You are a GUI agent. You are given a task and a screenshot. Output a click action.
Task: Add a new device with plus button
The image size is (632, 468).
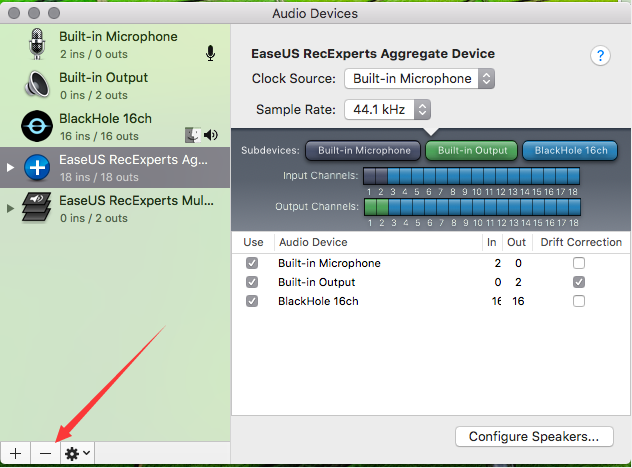pyautogui.click(x=15, y=453)
